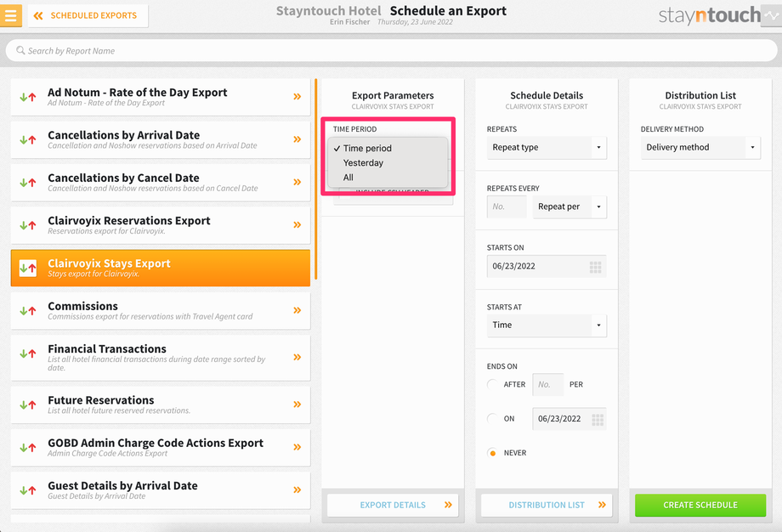Image resolution: width=782 pixels, height=532 pixels.
Task: Select the Financial Transactions report title
Action: point(107,349)
